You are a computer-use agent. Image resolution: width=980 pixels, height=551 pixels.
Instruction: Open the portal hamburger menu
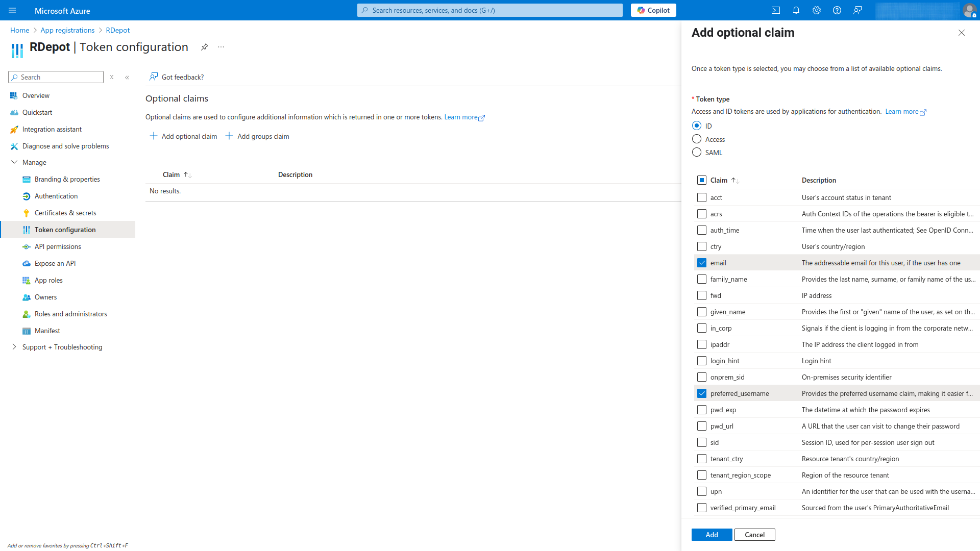click(x=12, y=10)
